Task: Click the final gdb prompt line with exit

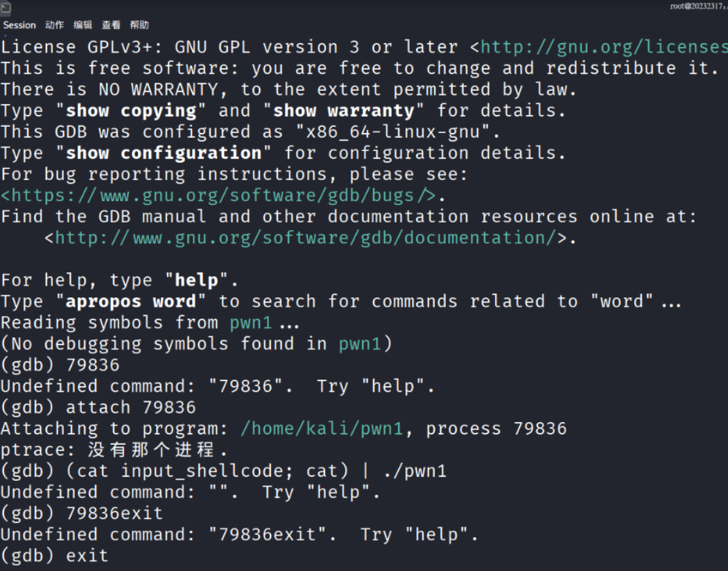Action: pos(54,555)
